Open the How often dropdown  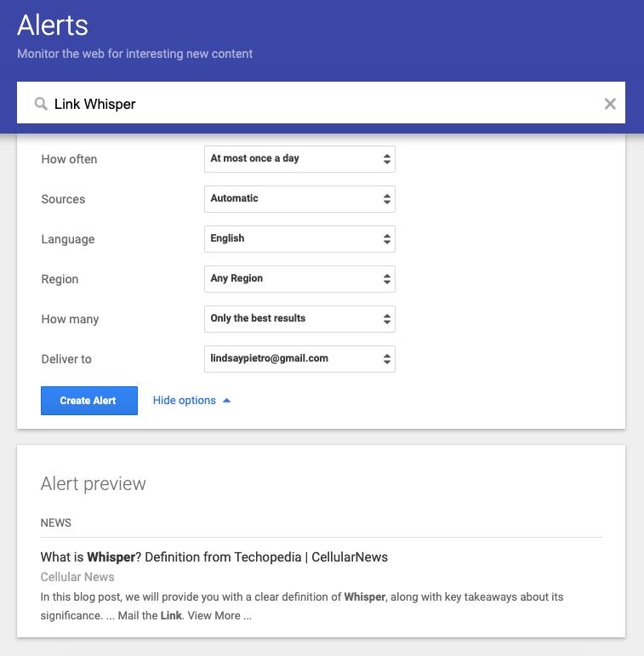299,159
